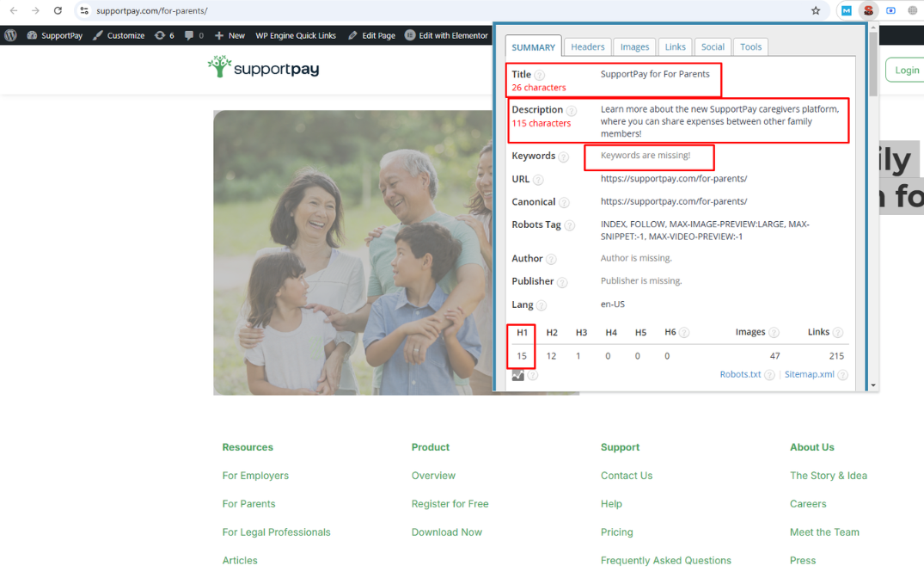Open the comments bubble in admin bar
Viewport: 924px width, 578px height.
click(193, 35)
